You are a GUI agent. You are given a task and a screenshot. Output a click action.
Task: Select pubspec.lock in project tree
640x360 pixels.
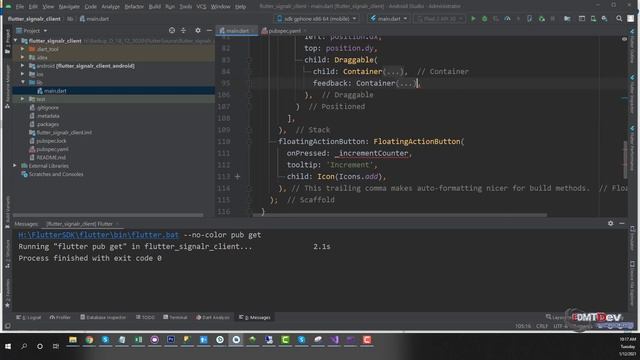coord(51,141)
